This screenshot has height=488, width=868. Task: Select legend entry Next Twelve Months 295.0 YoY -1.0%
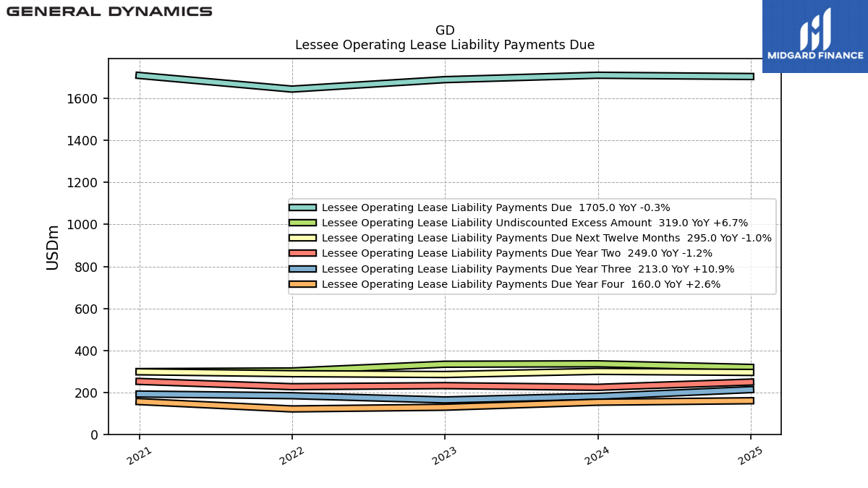(547, 238)
